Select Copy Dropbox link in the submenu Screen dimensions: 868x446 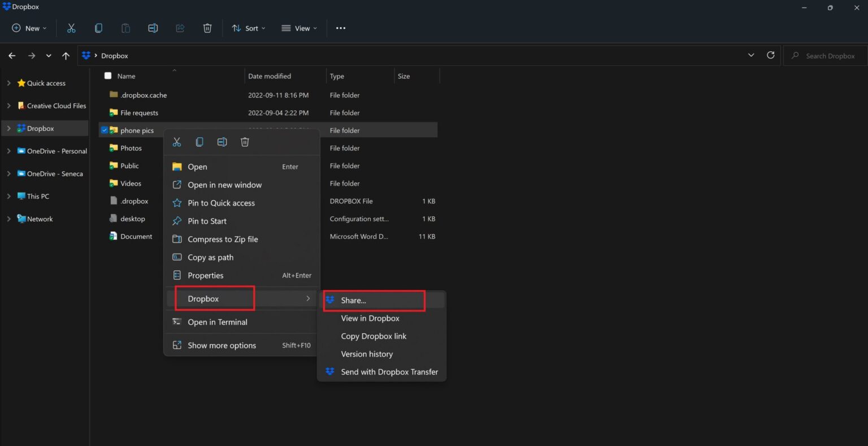coord(374,336)
